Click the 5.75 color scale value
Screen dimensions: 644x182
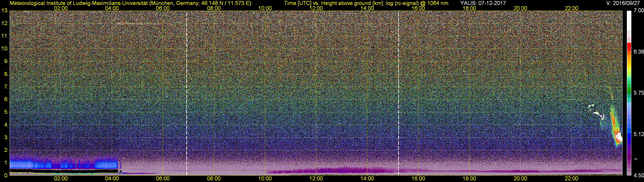[639, 93]
